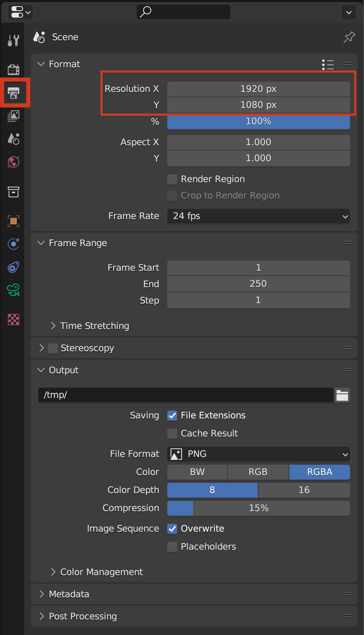The image size is (364, 635).
Task: Open the File Format dropdown
Action: click(x=258, y=454)
